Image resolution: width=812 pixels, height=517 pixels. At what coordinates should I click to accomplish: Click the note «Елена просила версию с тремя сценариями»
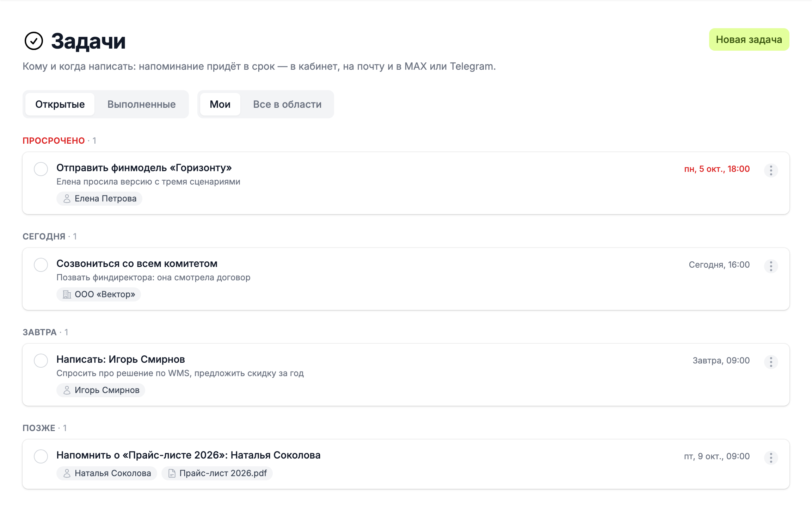tap(148, 182)
